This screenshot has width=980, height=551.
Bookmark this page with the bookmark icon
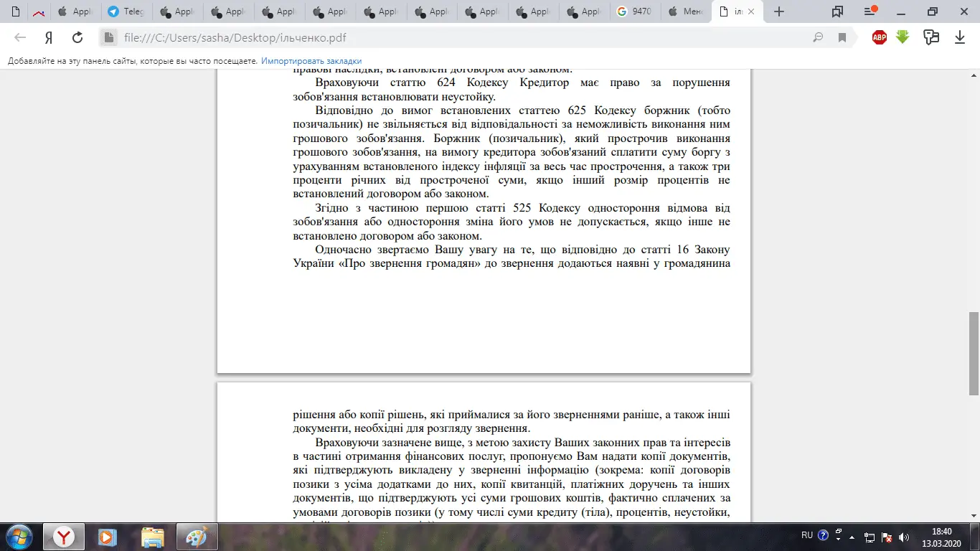pos(843,38)
